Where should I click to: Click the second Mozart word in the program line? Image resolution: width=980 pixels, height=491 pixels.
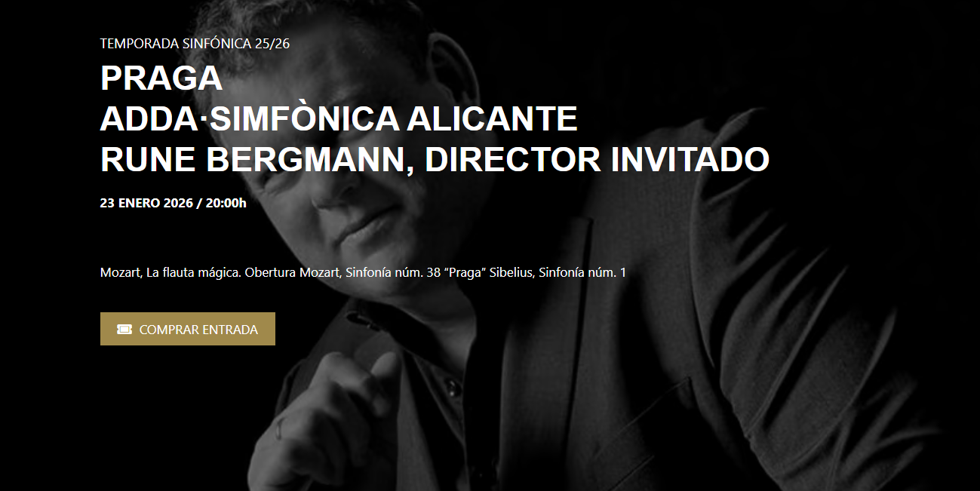(320, 272)
